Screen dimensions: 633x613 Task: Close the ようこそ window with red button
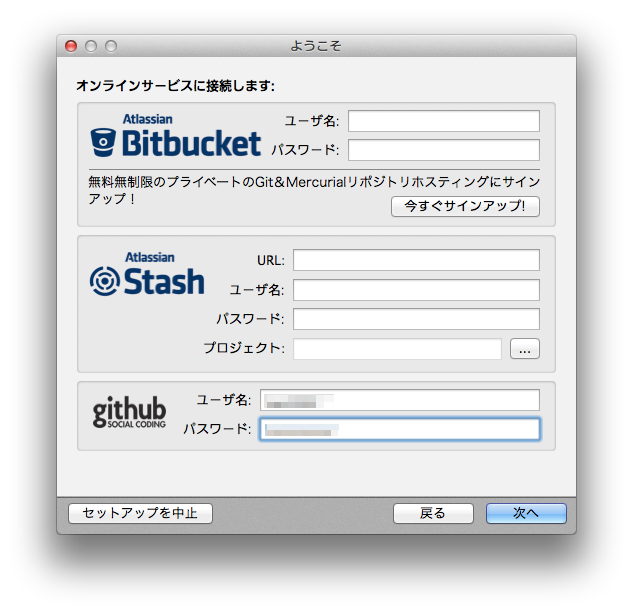71,46
